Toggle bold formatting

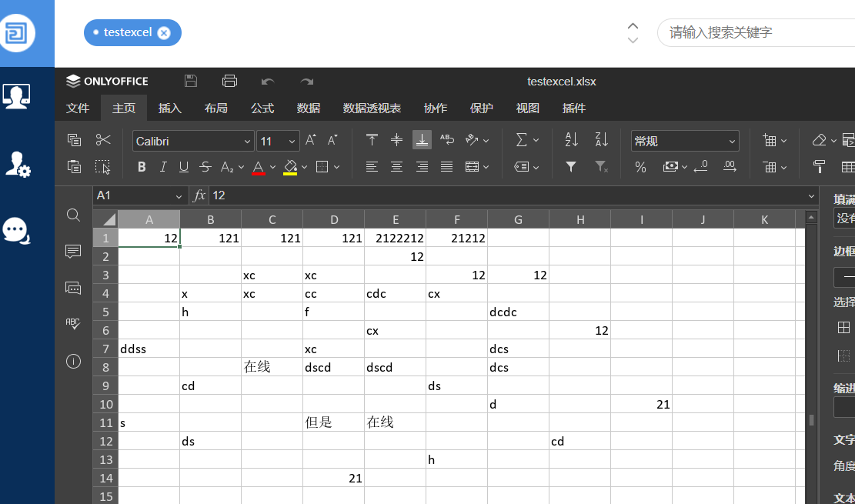[x=142, y=167]
